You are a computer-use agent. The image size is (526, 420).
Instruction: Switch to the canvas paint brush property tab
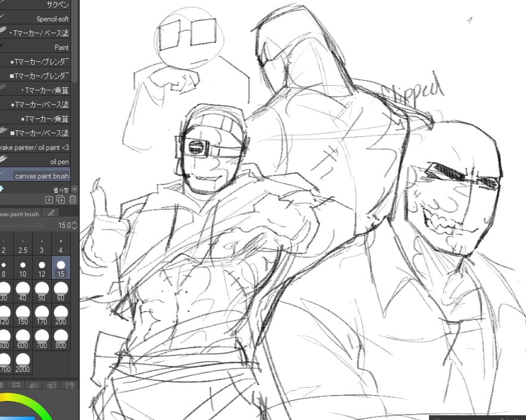20,214
